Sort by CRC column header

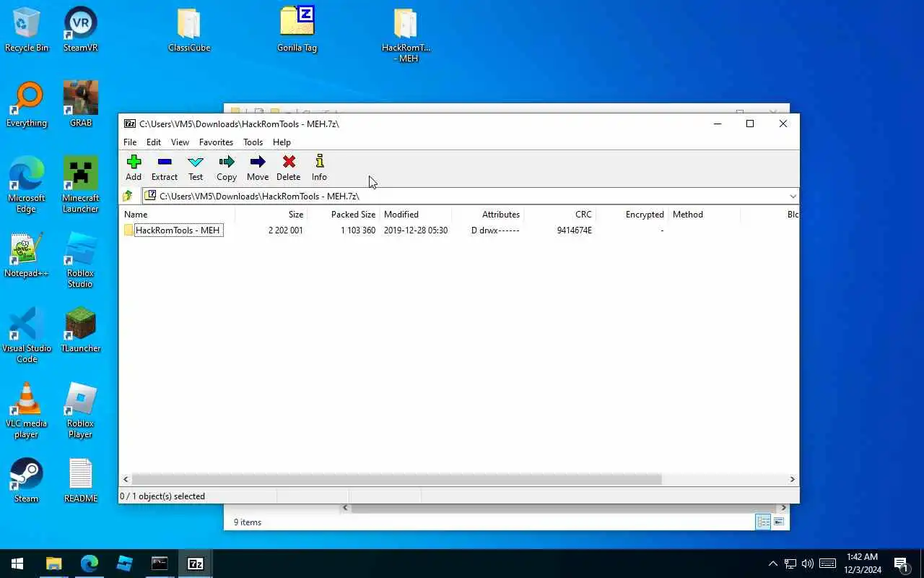click(x=559, y=215)
